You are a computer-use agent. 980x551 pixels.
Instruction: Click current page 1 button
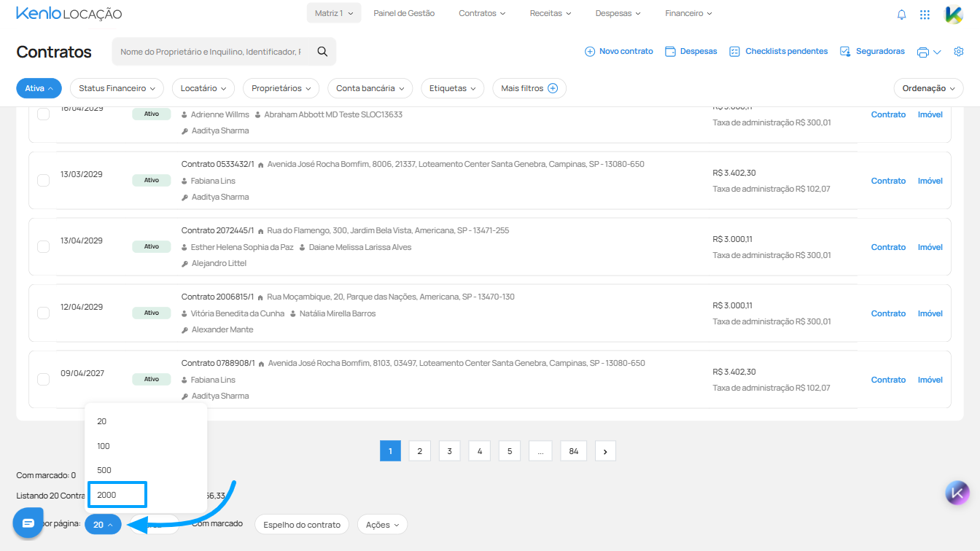(390, 451)
